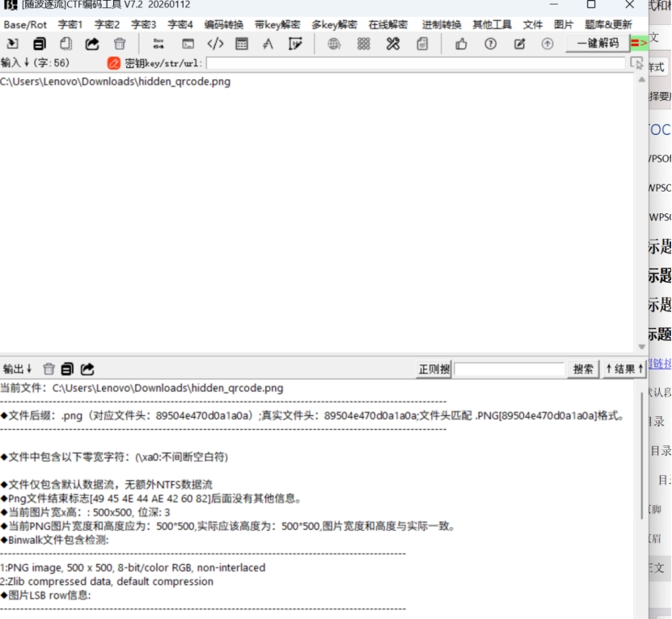
Task: Click the '◆Binwalk文件包含检测:' line
Action: click(x=55, y=540)
